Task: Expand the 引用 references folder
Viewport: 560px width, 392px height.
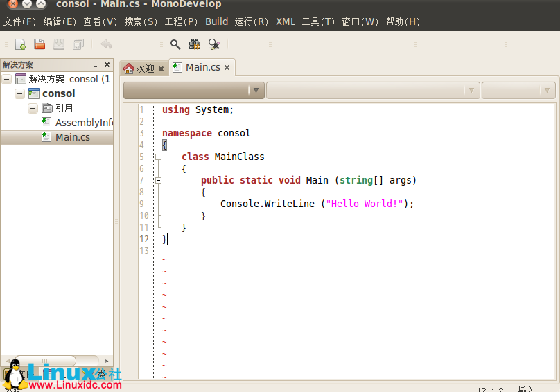Action: pyautogui.click(x=33, y=108)
